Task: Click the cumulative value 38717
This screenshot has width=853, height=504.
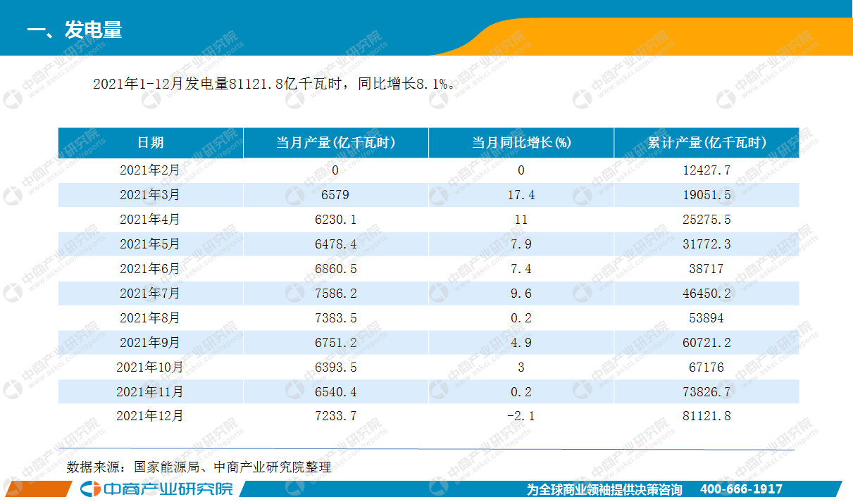Action: [x=706, y=269]
